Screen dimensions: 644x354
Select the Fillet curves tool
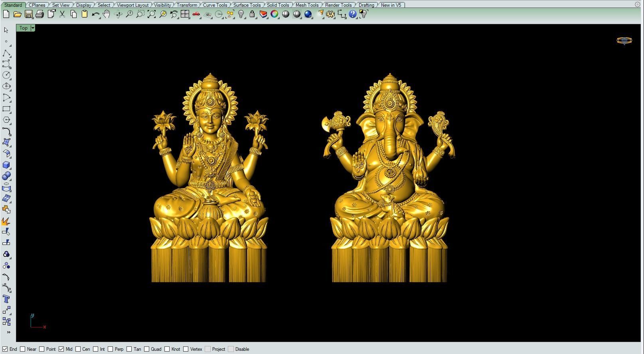(x=6, y=131)
